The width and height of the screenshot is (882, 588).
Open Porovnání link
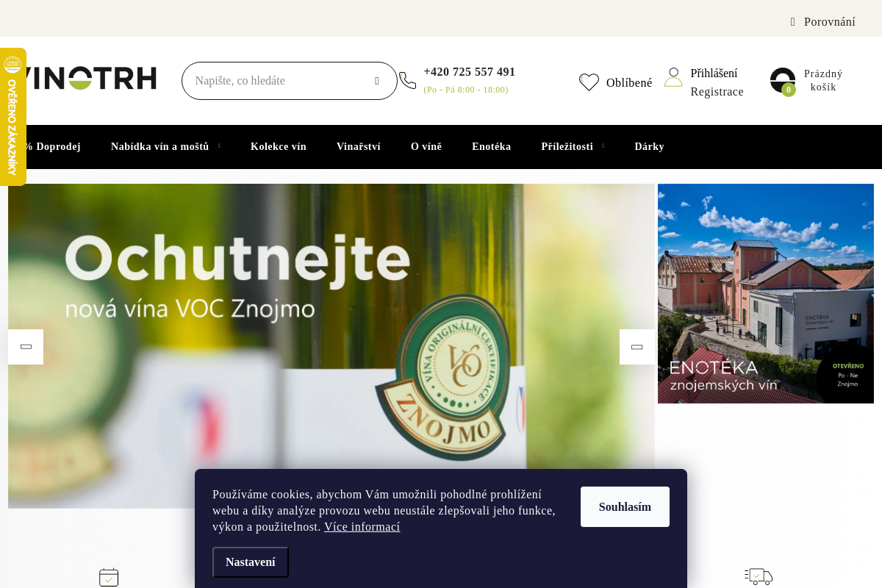pos(830,22)
